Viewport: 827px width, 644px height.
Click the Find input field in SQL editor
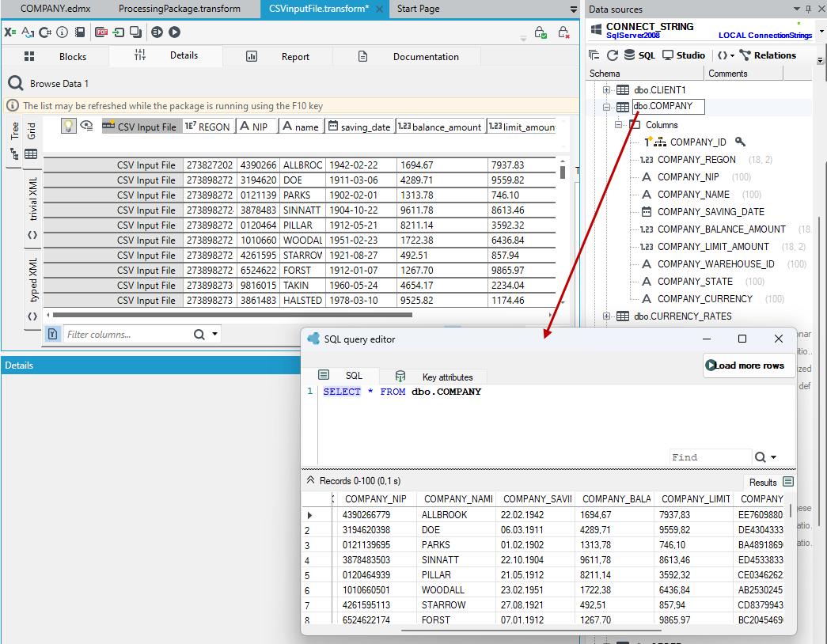[711, 457]
